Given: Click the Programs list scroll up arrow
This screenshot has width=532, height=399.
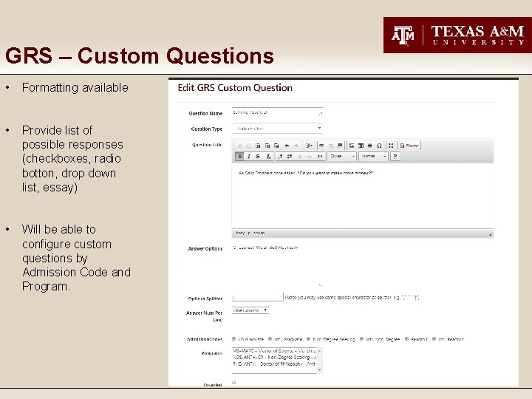Looking at the screenshot, I should [320, 350].
